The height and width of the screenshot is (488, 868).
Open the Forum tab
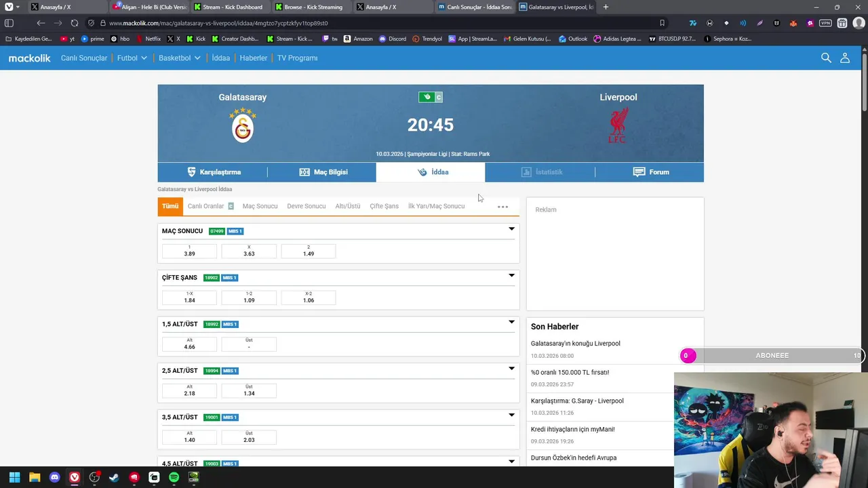pyautogui.click(x=650, y=172)
